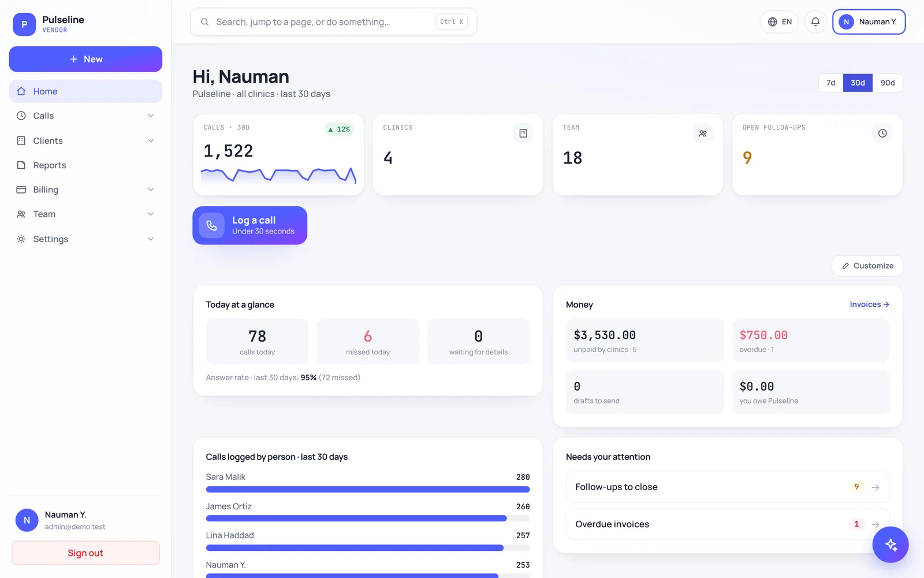The width and height of the screenshot is (924, 578).
Task: Click the Clinics card building icon
Action: (523, 134)
